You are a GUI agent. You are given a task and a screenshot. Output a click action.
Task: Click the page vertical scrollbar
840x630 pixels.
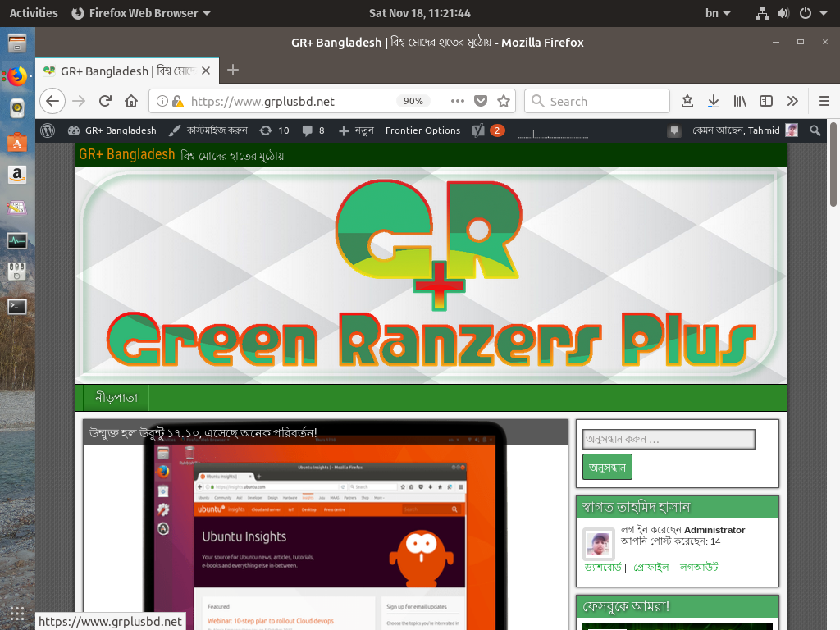click(833, 163)
